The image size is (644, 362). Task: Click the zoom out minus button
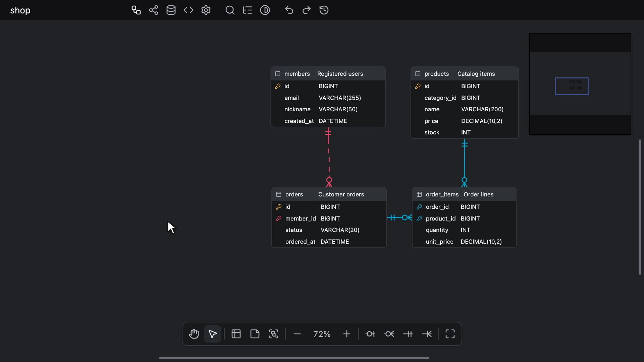click(297, 334)
